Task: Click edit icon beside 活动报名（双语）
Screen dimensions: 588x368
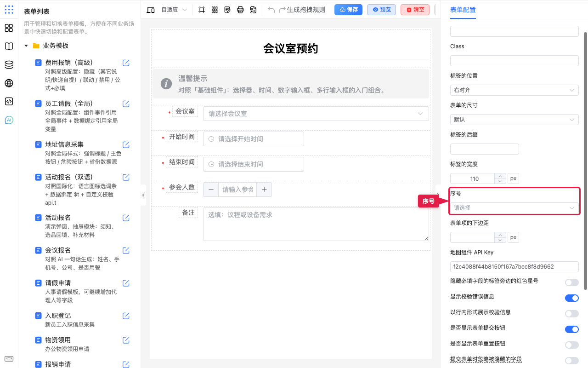Action: click(x=126, y=177)
